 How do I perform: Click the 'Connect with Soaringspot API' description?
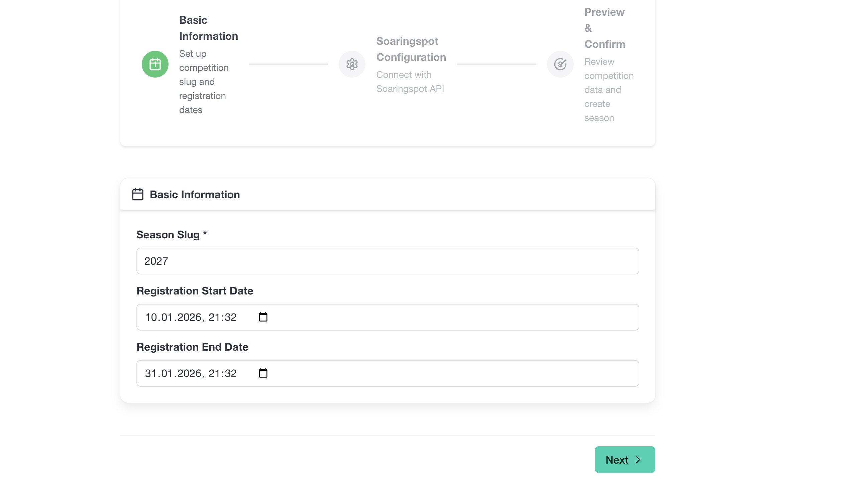point(410,82)
